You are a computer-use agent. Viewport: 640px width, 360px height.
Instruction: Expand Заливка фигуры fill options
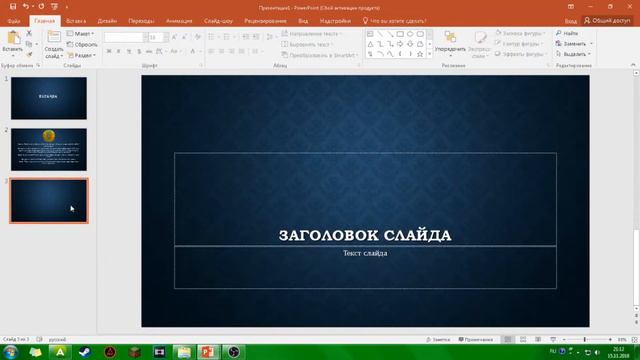point(520,33)
